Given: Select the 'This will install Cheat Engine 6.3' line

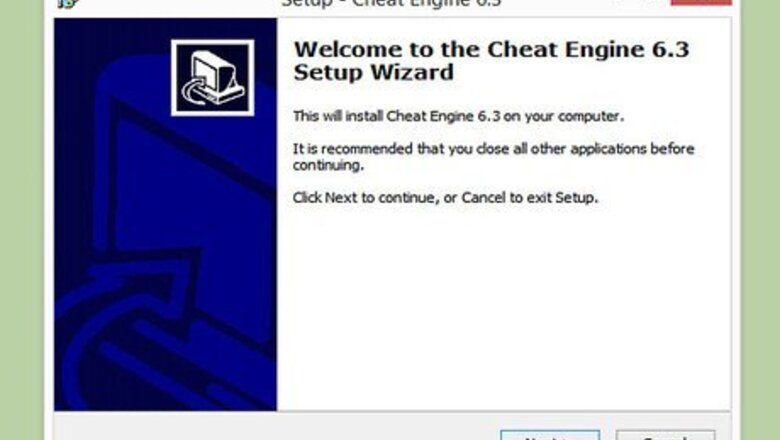Looking at the screenshot, I should (x=458, y=116).
